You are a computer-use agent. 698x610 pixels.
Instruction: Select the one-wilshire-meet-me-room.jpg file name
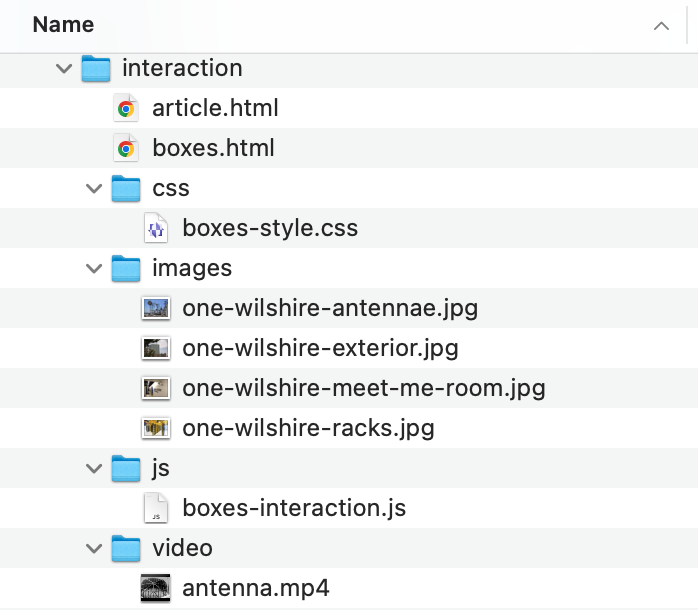pyautogui.click(x=364, y=388)
